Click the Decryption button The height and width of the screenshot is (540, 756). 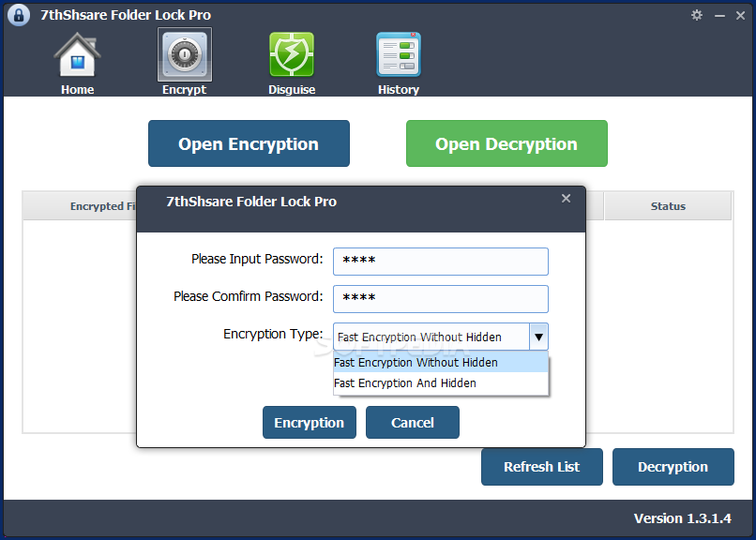(x=673, y=467)
